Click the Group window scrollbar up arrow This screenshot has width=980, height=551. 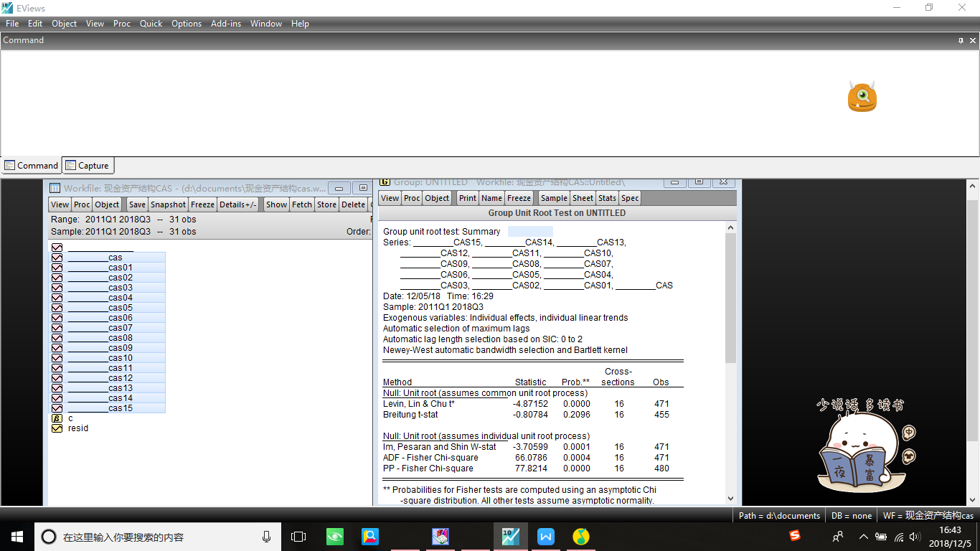[730, 227]
